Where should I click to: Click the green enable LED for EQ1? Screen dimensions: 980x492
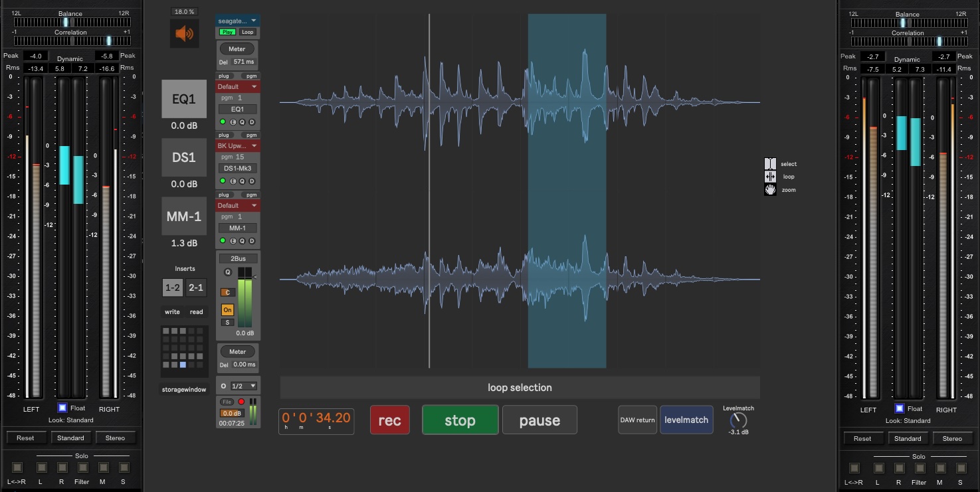(223, 122)
